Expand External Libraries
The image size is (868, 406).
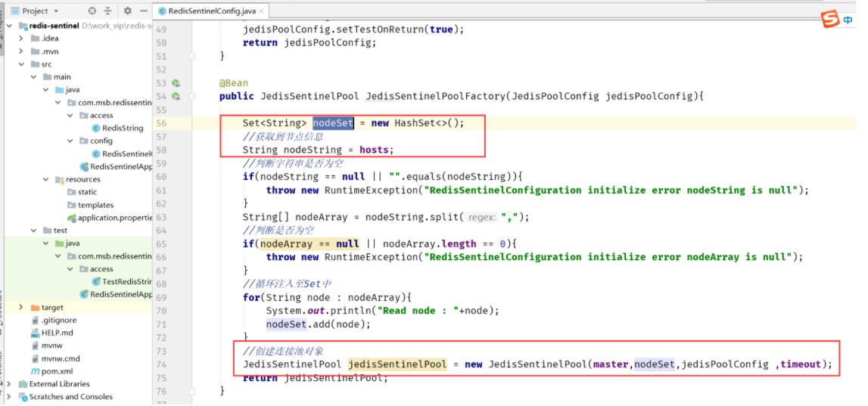pyautogui.click(x=9, y=384)
